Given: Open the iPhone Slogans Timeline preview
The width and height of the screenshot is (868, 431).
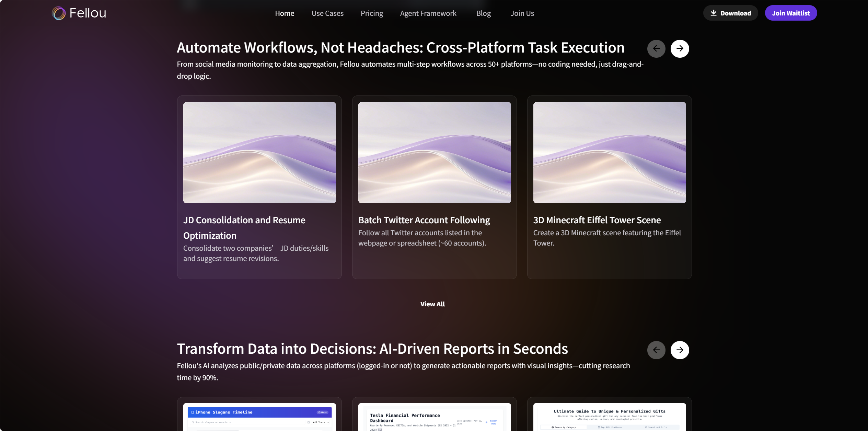Looking at the screenshot, I should pos(259,417).
